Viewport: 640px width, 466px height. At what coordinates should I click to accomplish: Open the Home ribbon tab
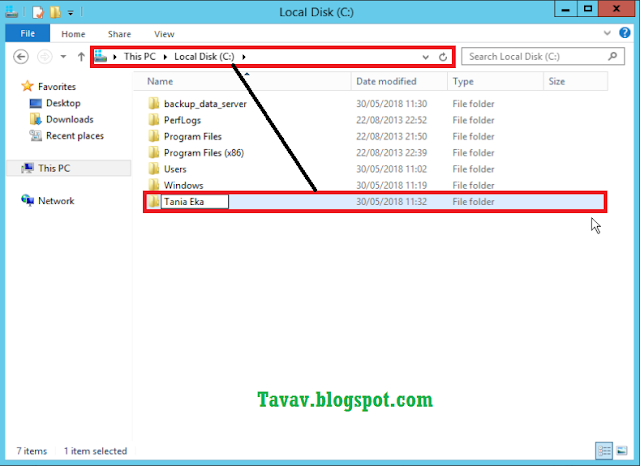pos(73,34)
